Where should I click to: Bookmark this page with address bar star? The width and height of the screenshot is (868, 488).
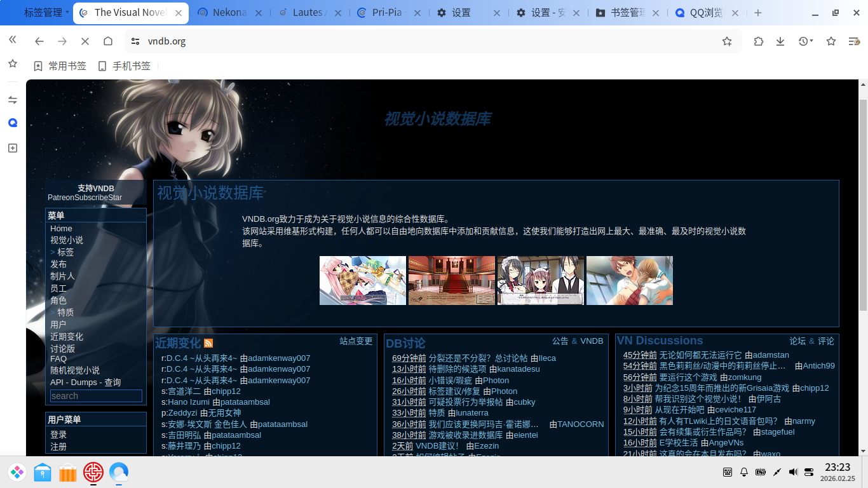727,41
